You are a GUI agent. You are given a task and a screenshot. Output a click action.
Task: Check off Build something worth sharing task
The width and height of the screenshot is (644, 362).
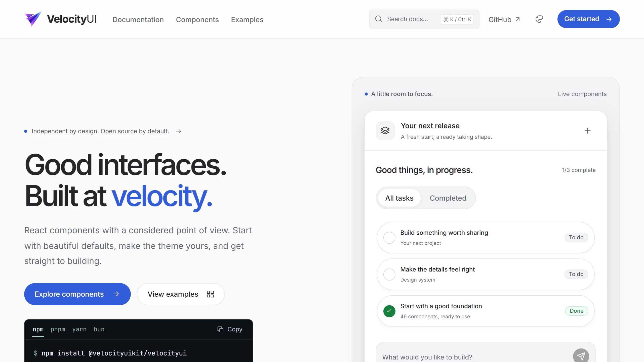(389, 238)
